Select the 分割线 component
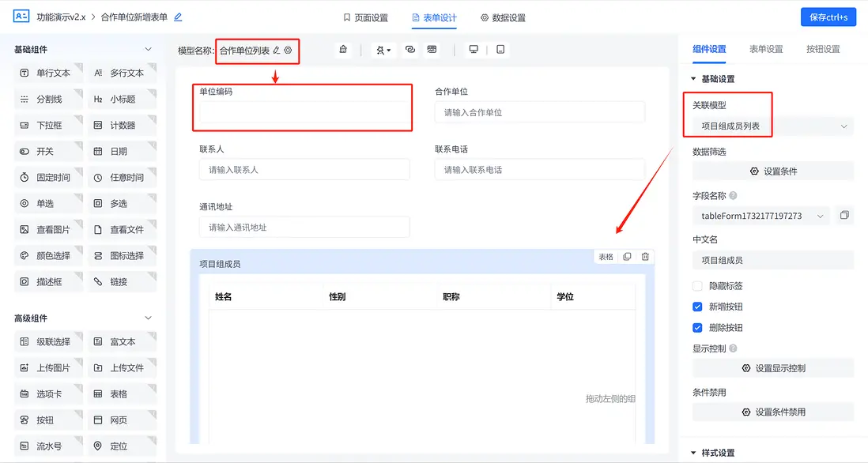The image size is (868, 463). (48, 99)
